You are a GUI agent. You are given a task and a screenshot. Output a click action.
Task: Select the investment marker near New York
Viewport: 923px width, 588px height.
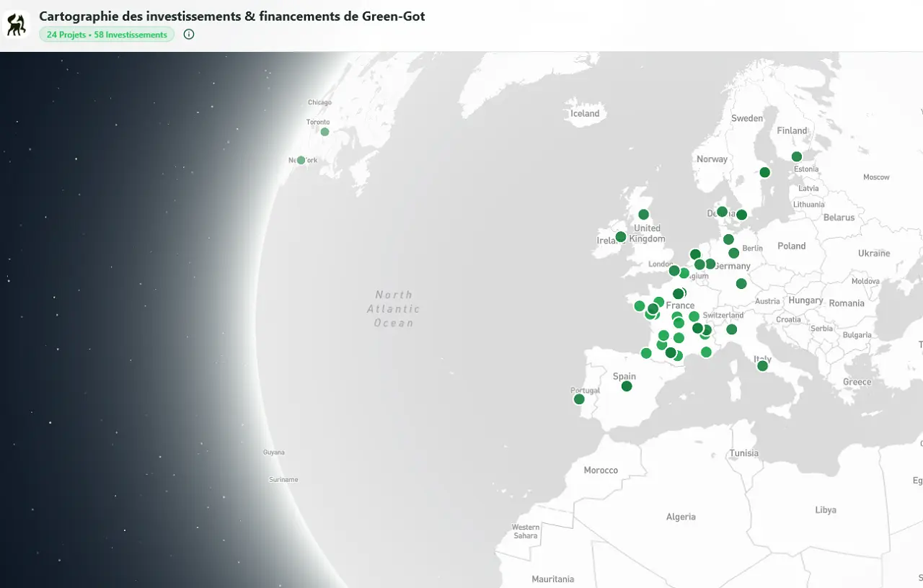click(301, 160)
